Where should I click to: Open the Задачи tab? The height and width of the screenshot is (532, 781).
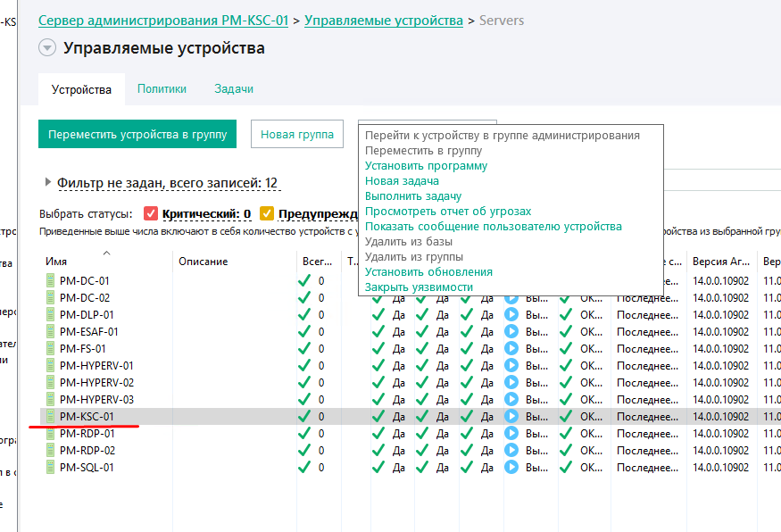point(234,89)
